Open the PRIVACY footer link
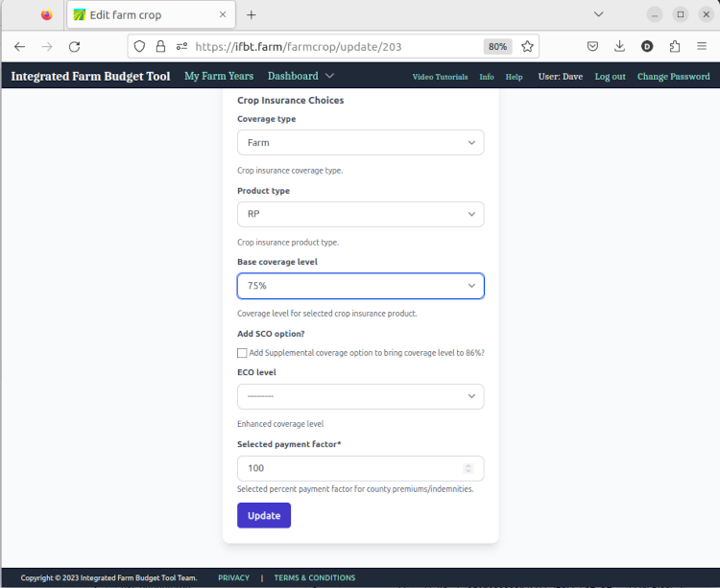This screenshot has height=588, width=720. pos(233,577)
